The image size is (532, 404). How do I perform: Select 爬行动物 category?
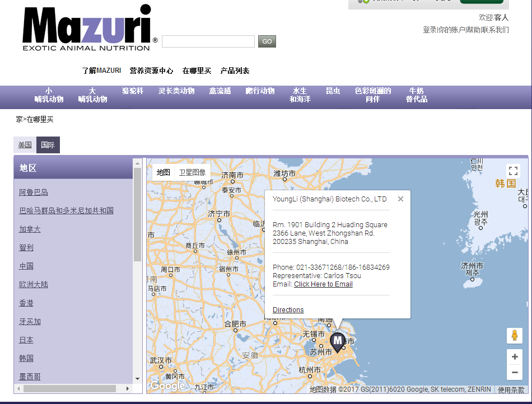pos(260,91)
